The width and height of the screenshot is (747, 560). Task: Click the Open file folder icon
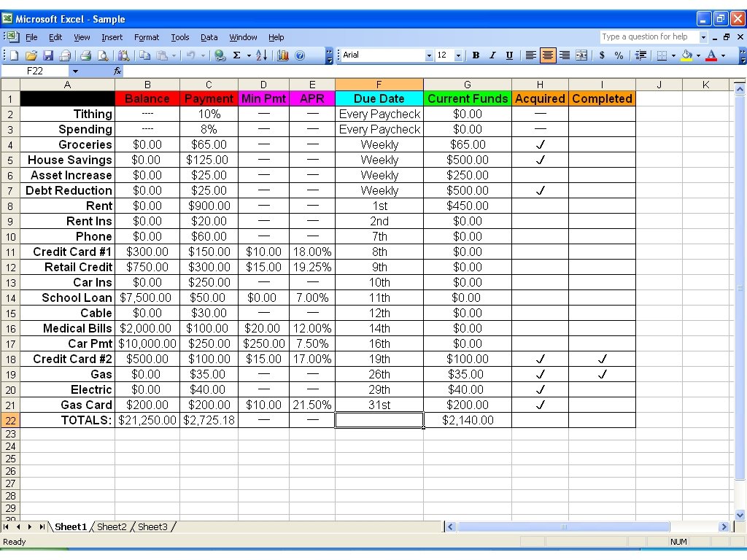[31, 55]
